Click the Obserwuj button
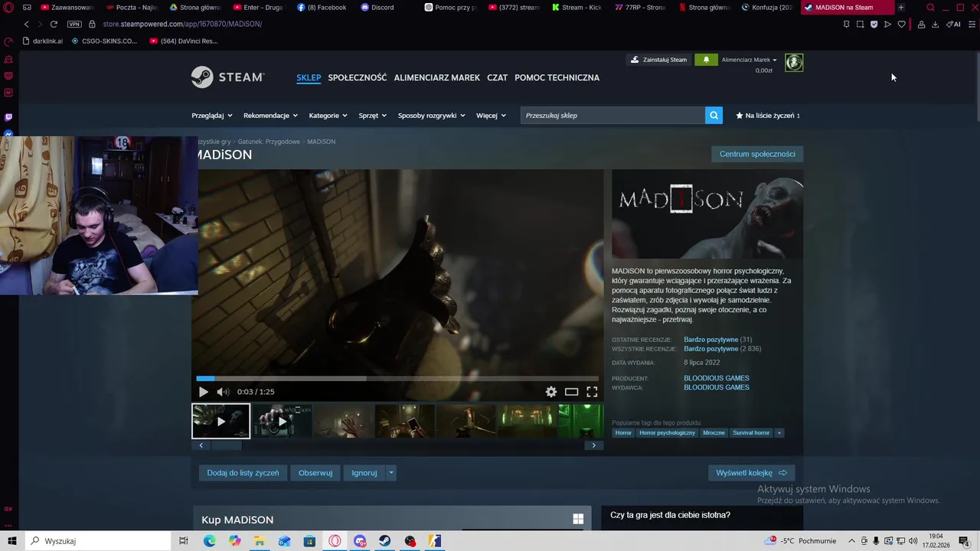Screen dimensions: 980x551 (x=315, y=473)
